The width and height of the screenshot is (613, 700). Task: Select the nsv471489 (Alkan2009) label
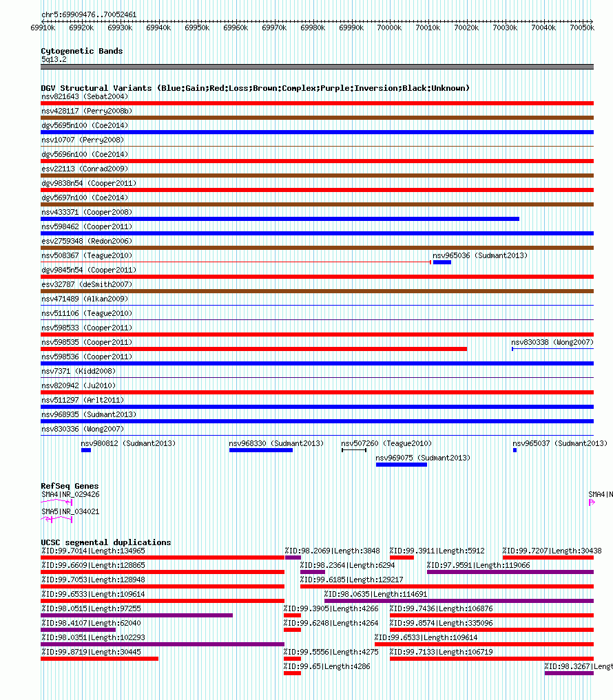pos(85,299)
